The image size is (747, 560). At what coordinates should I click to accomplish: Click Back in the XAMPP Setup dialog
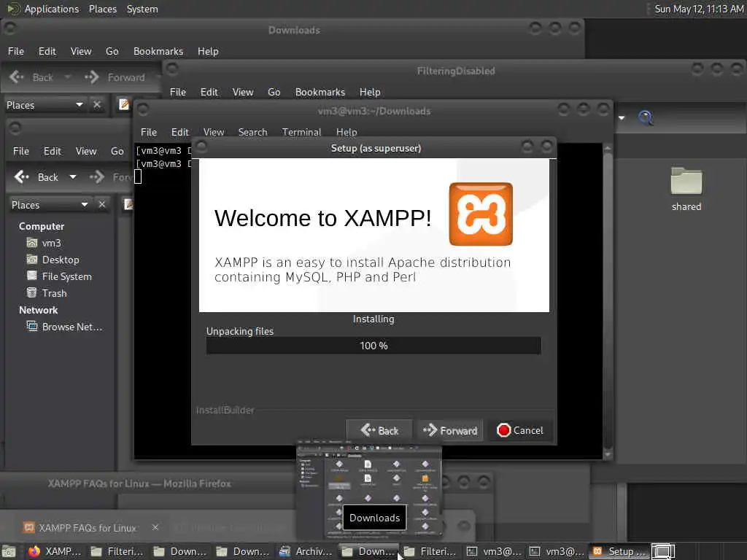pyautogui.click(x=379, y=430)
